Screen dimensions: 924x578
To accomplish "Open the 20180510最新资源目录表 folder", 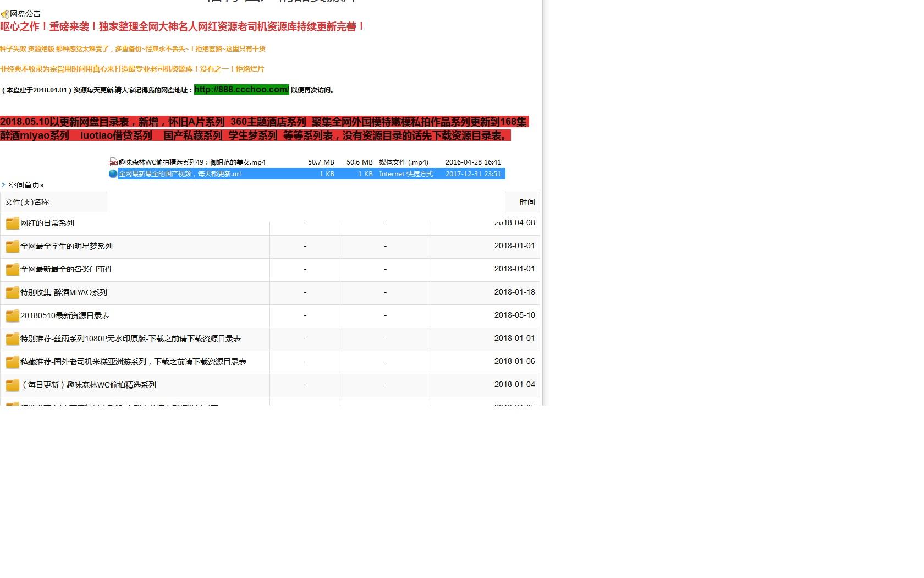I will coord(65,315).
